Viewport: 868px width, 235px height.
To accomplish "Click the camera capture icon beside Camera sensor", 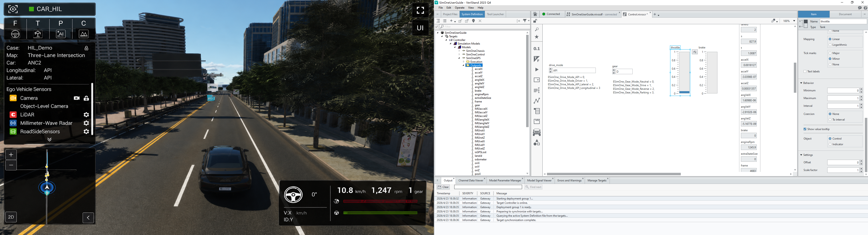I will coord(77,98).
